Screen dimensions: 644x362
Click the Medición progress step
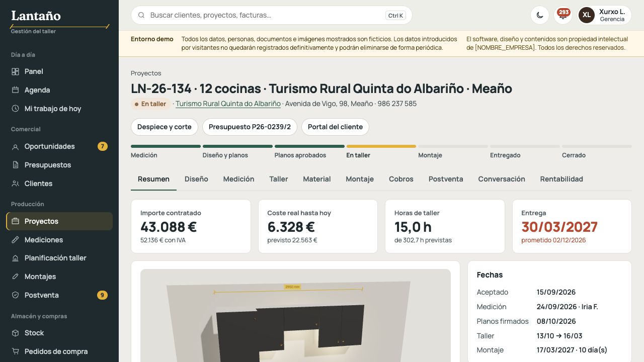(x=166, y=152)
